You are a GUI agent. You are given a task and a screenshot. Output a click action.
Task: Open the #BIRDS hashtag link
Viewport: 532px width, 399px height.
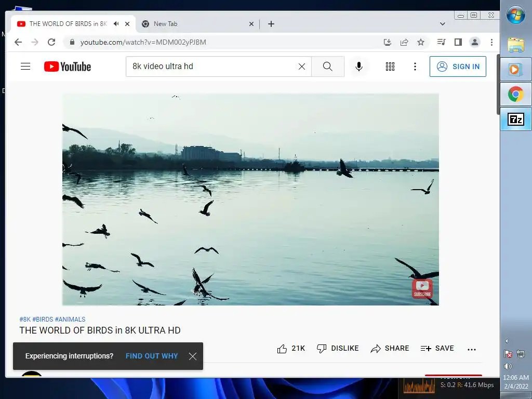tap(43, 320)
